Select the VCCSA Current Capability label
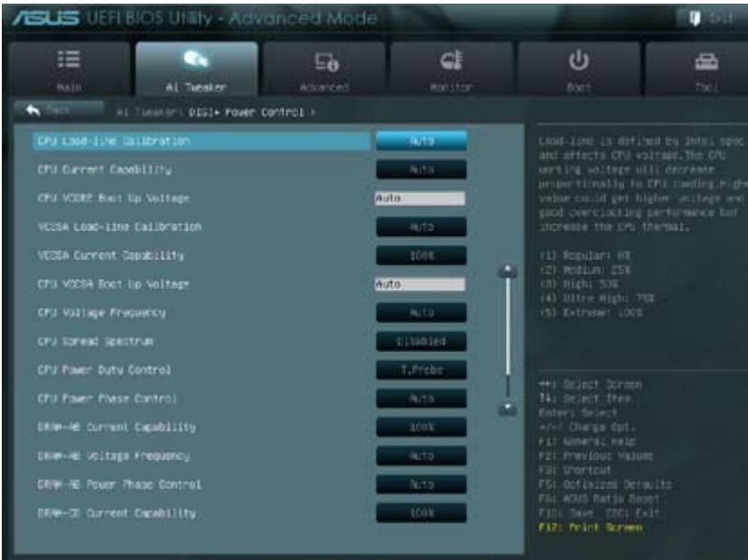This screenshot has height=560, width=748. coord(111,256)
